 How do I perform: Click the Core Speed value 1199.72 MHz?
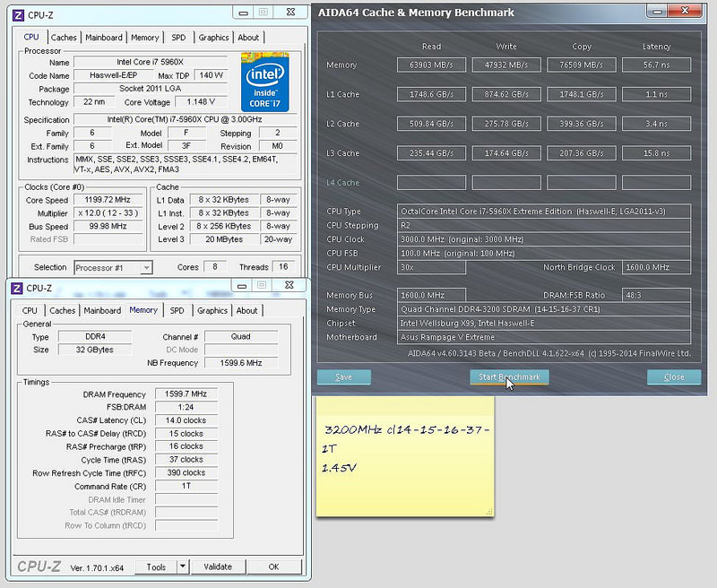(x=108, y=200)
